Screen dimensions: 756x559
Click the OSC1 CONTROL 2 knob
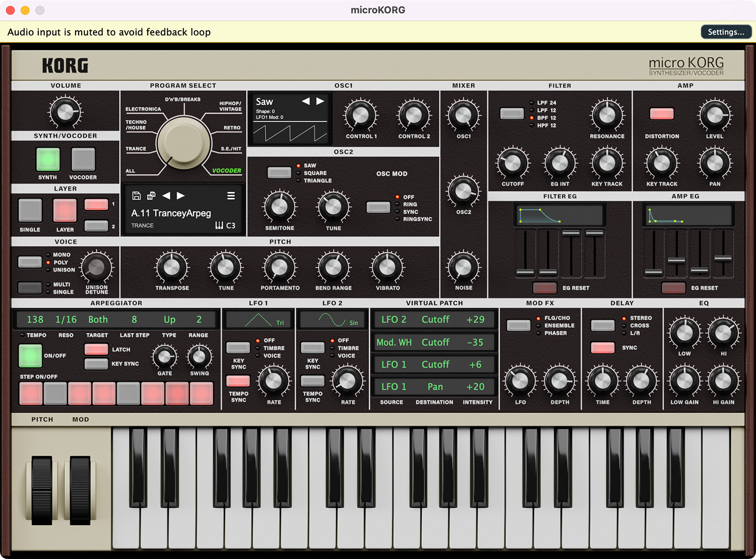(414, 115)
